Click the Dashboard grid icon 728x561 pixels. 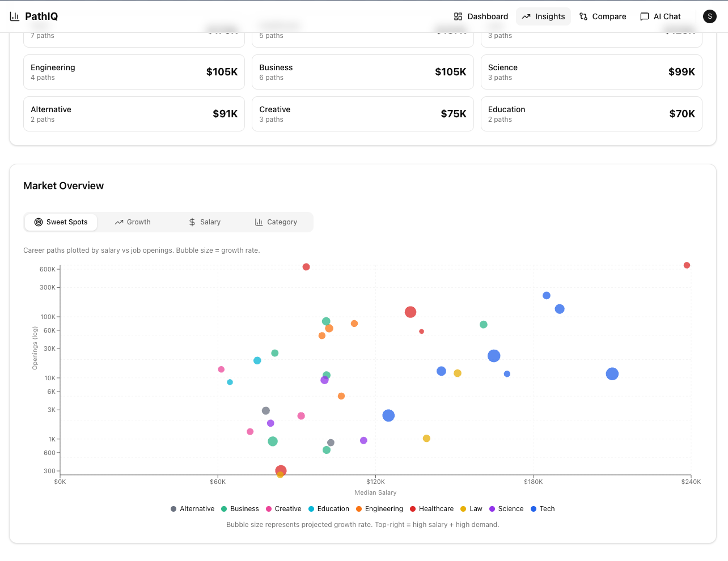click(x=458, y=16)
